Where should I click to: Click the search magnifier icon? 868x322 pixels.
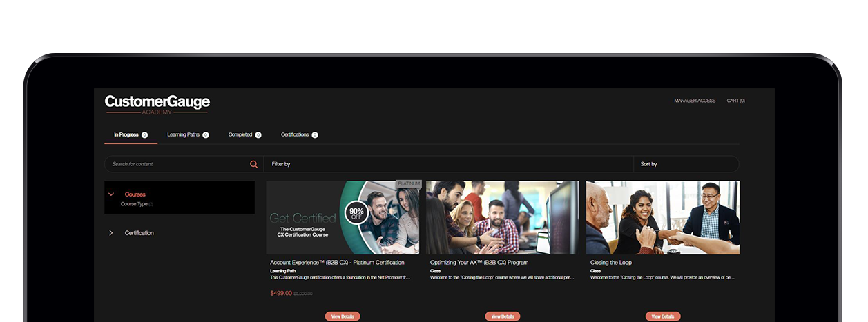(253, 164)
